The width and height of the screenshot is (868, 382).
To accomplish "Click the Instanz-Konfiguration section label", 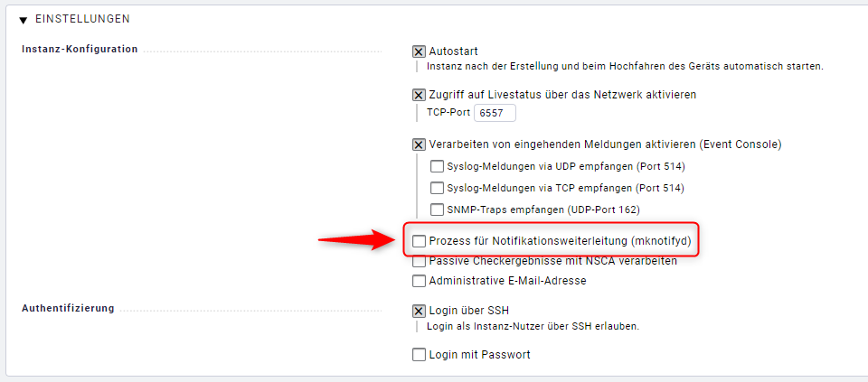I will (80, 49).
